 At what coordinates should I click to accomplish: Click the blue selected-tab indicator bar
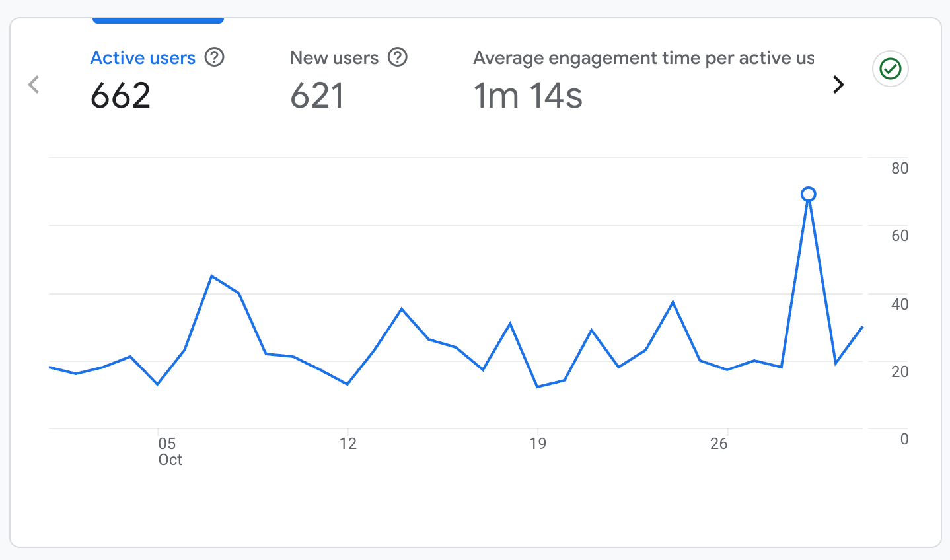[158, 21]
